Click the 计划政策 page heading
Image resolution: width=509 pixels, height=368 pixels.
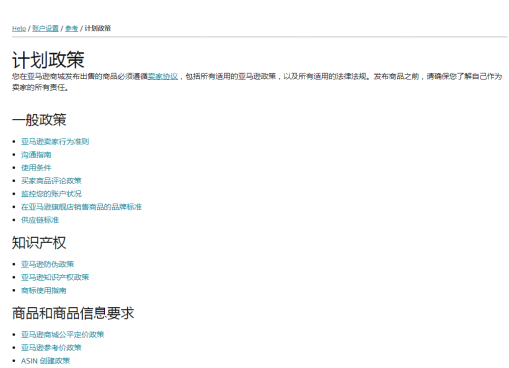coord(48,60)
